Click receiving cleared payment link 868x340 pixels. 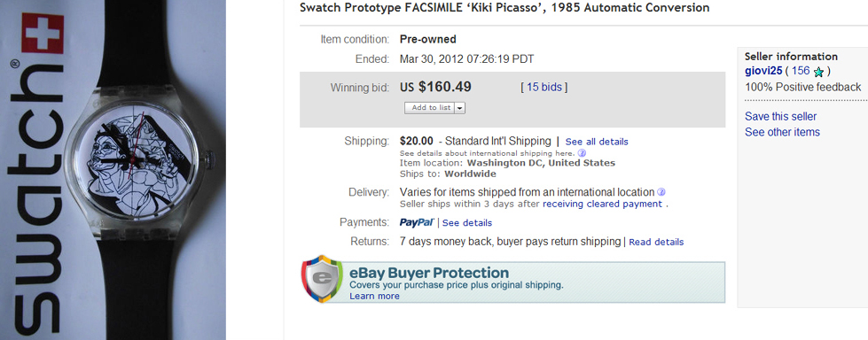(x=602, y=204)
